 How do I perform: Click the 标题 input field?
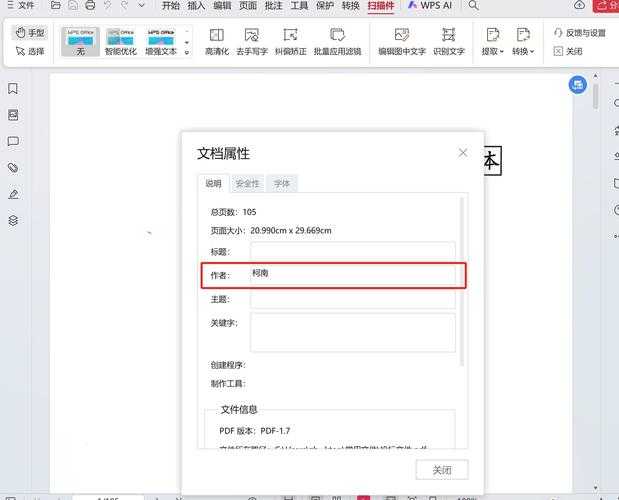(x=353, y=251)
